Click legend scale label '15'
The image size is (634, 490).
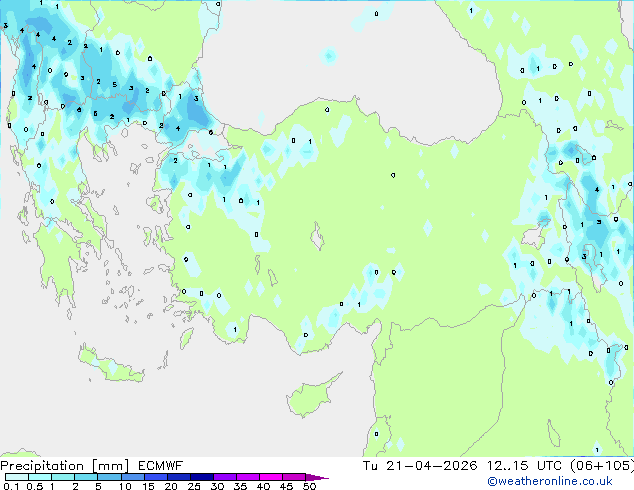[x=148, y=486]
